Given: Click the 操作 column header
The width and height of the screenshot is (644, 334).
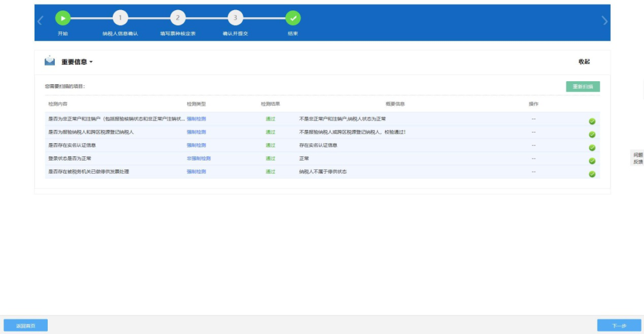Looking at the screenshot, I should click(534, 104).
